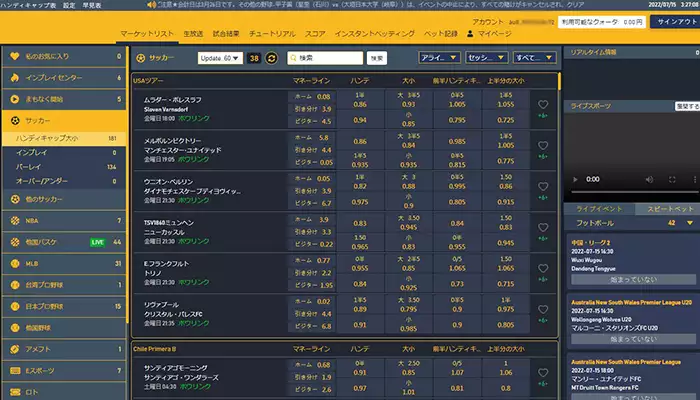The width and height of the screenshot is (700, 400).
Task: Click the 検索 search button
Action: pyautogui.click(x=376, y=58)
